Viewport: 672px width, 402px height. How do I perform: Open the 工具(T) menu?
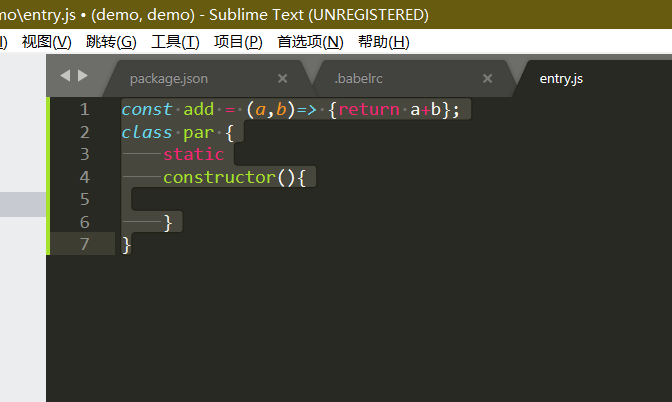tap(175, 42)
